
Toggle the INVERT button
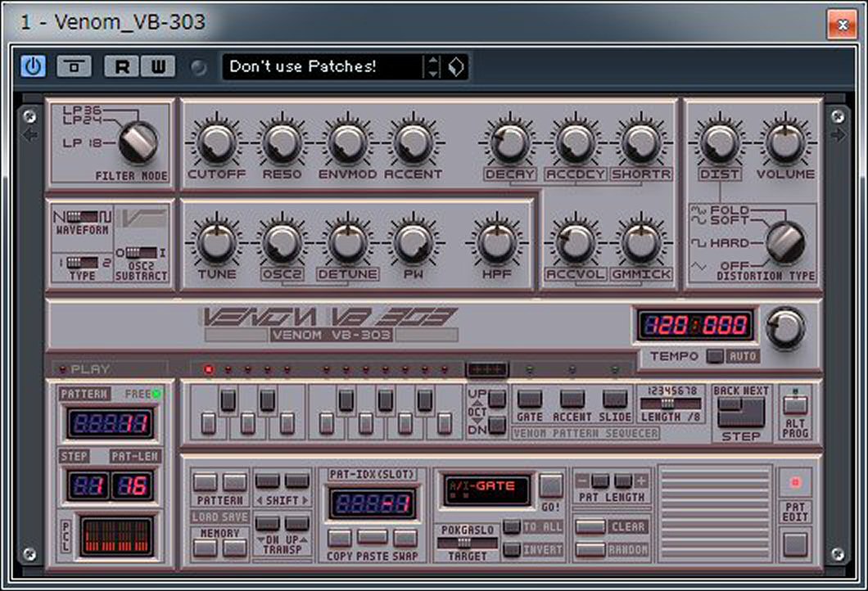click(x=512, y=549)
